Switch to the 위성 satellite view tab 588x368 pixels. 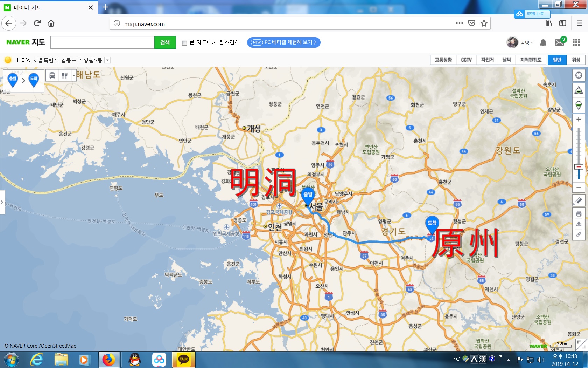tap(576, 60)
